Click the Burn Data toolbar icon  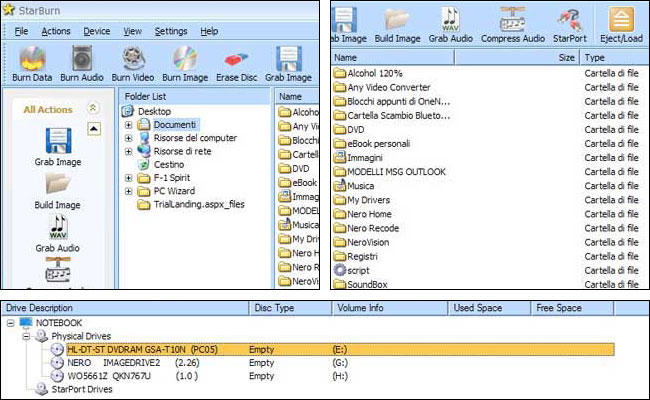(x=30, y=62)
